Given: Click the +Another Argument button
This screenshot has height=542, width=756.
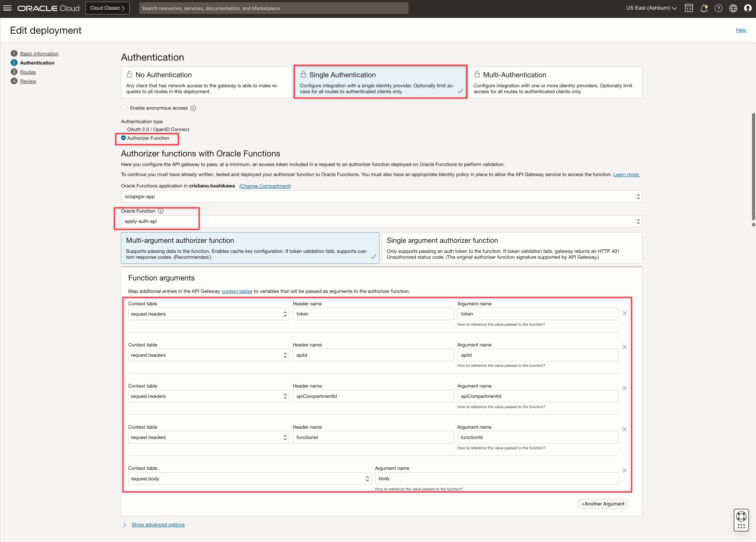Looking at the screenshot, I should 602,504.
